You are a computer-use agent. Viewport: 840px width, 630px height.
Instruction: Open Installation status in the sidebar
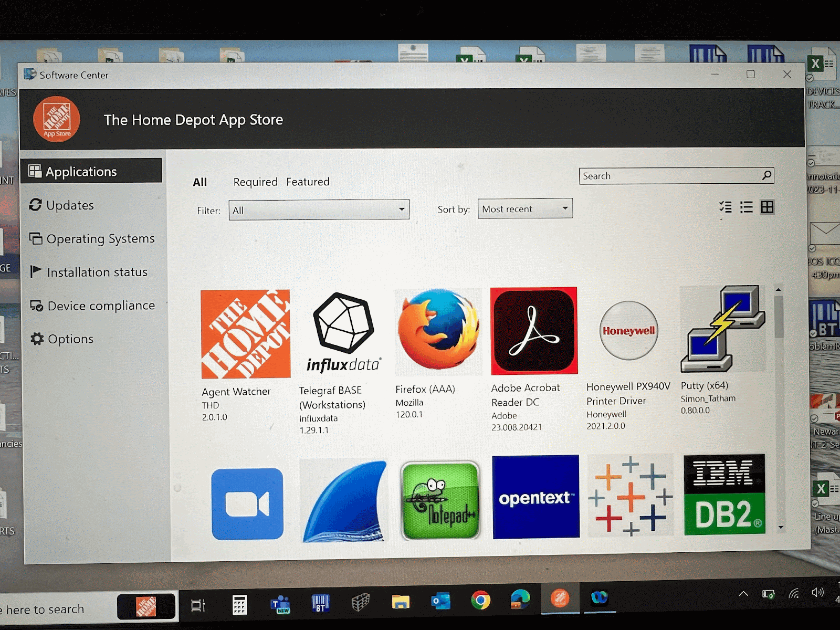click(x=89, y=272)
